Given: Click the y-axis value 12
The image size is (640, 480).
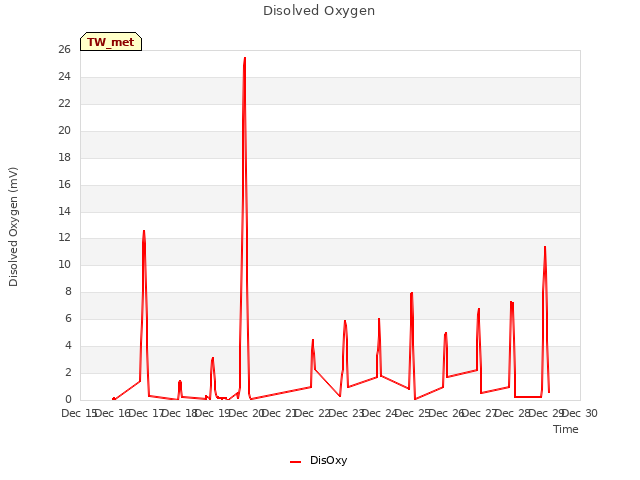Looking at the screenshot, I should tap(64, 238).
